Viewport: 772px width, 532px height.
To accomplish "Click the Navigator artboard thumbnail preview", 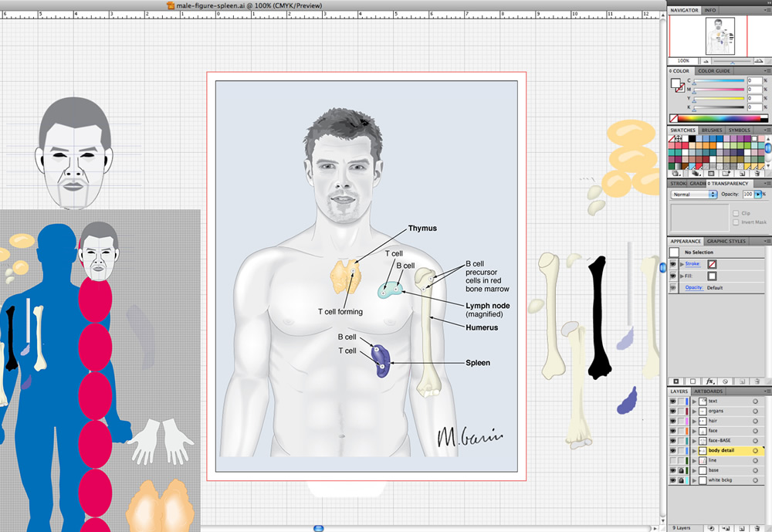I will point(720,36).
